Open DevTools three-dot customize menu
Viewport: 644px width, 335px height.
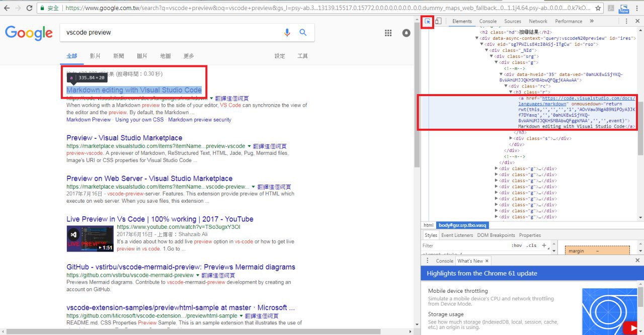[x=626, y=21]
